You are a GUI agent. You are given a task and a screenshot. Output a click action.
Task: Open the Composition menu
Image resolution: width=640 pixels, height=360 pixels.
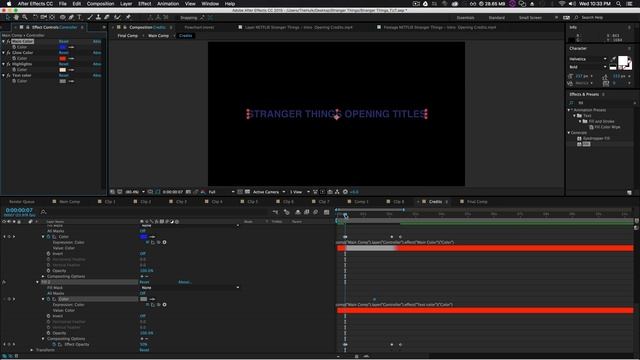(100, 4)
